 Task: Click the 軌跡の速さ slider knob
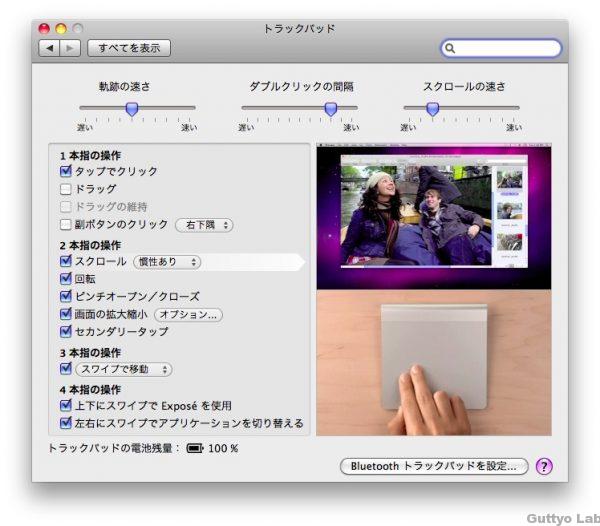pos(131,109)
